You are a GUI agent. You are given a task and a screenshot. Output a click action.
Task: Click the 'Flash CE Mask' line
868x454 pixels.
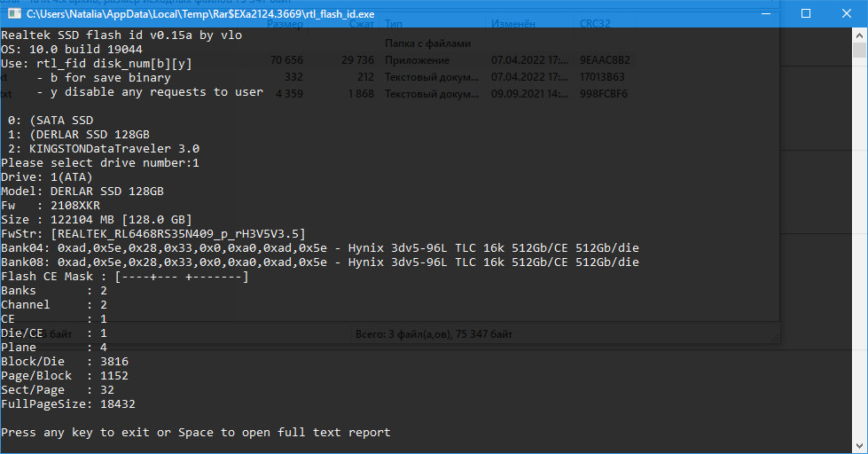click(125, 277)
